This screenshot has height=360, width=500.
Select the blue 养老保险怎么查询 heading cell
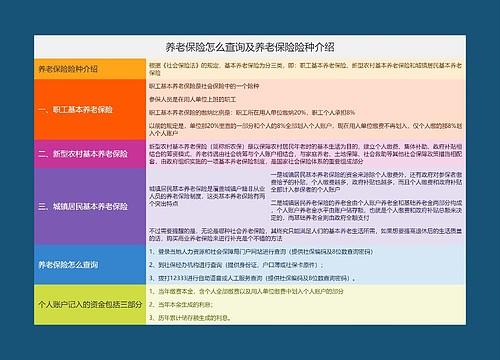90,265
